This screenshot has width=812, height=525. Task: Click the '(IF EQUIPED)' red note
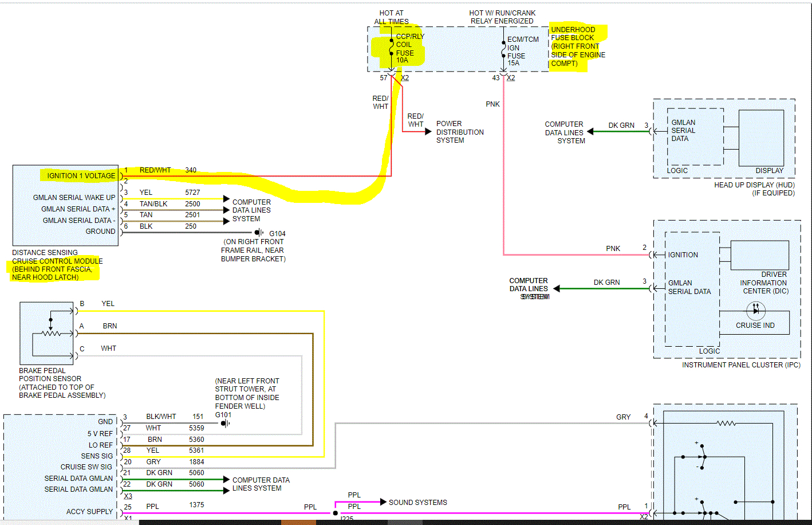coord(773,193)
